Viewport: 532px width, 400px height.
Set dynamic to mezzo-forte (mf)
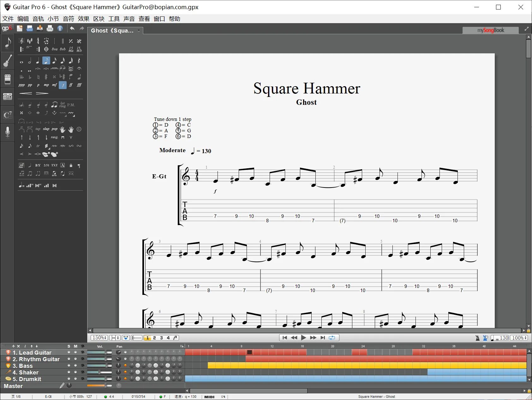(x=54, y=85)
